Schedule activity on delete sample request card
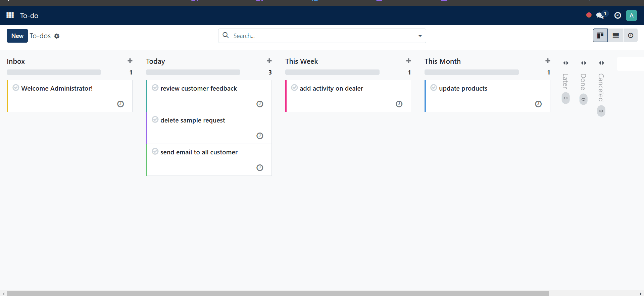Screen dimensions: 644x296 click(260, 136)
